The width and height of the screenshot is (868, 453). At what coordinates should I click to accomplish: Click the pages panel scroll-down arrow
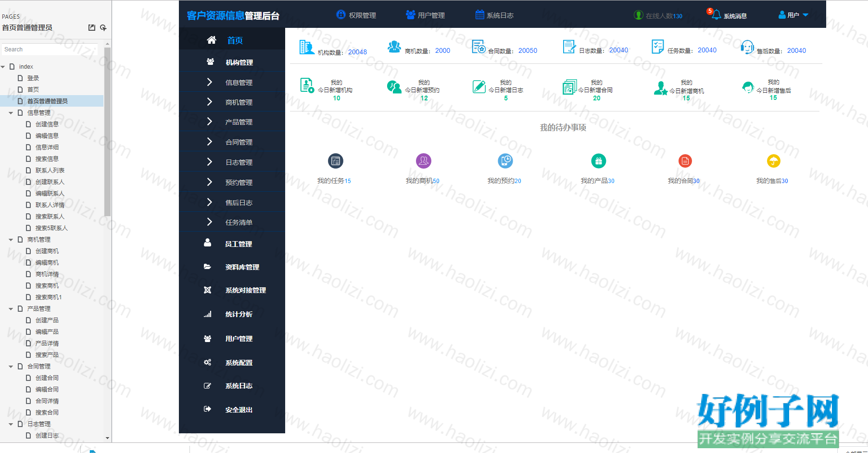(x=108, y=438)
